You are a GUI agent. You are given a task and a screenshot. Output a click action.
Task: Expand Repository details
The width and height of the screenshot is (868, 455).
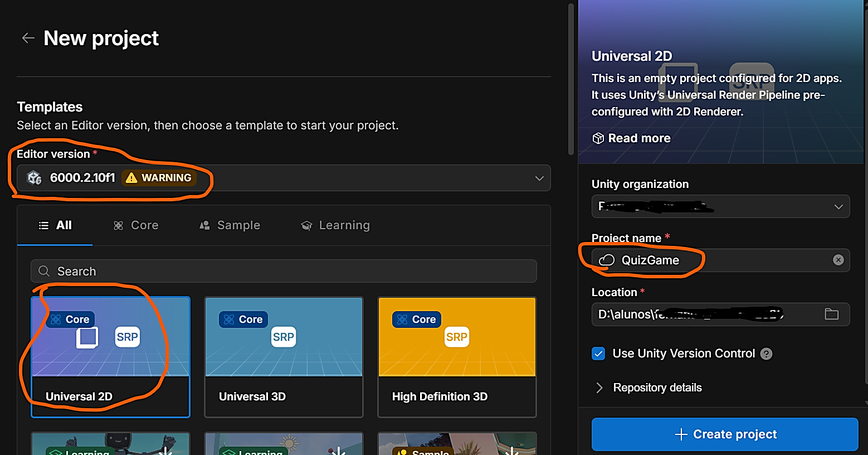tap(599, 388)
